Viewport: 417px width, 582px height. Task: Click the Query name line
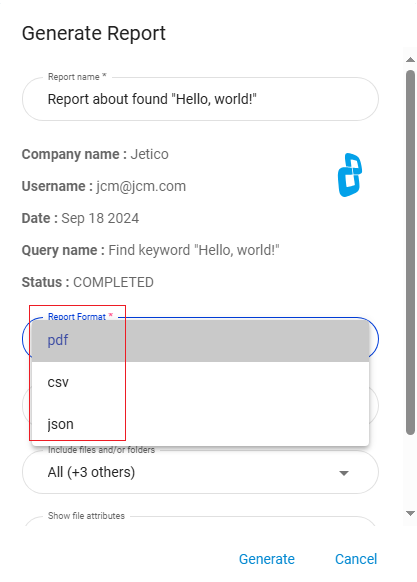tap(150, 250)
